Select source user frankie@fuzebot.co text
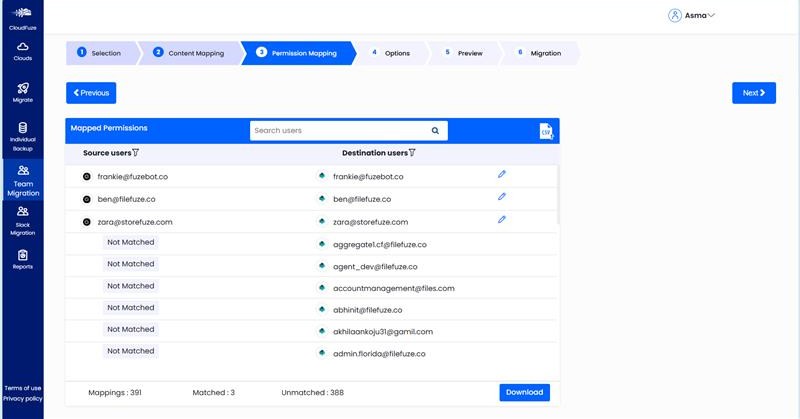The height and width of the screenshot is (419, 800). [133, 177]
